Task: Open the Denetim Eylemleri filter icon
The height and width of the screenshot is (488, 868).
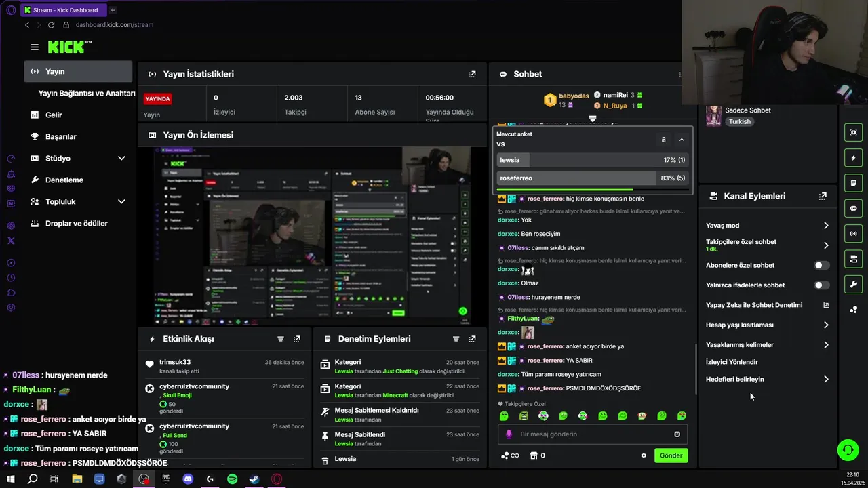Action: click(456, 339)
